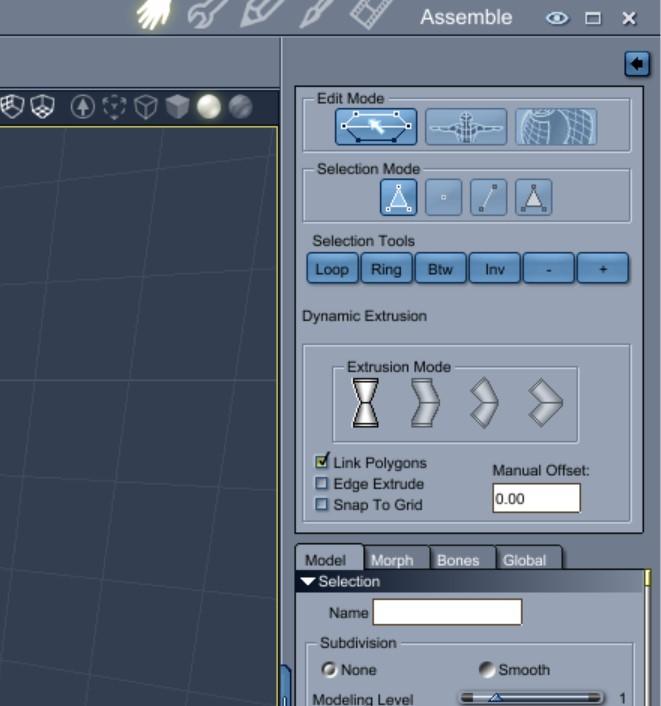
Task: Click the dashed rotate circle icon
Action: tap(114, 107)
